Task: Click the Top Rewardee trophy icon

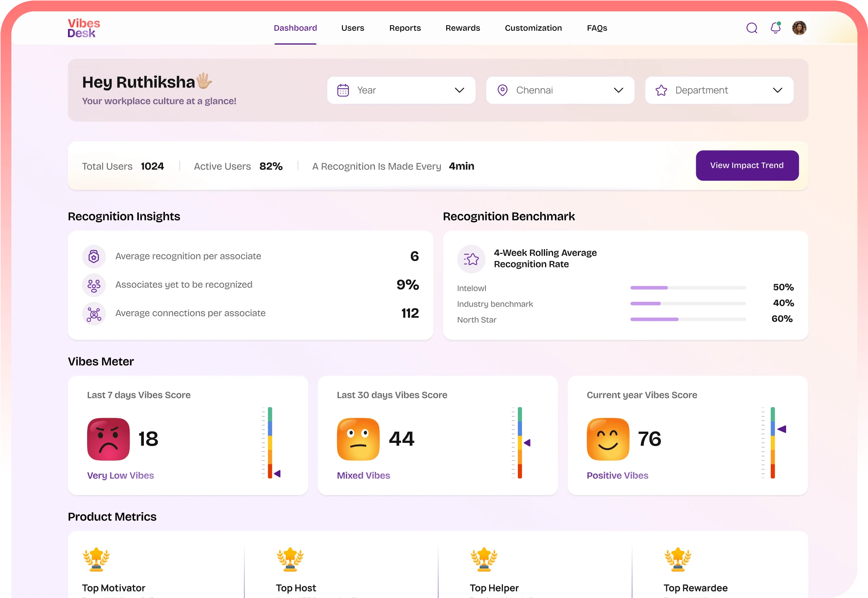Action: coord(678,560)
